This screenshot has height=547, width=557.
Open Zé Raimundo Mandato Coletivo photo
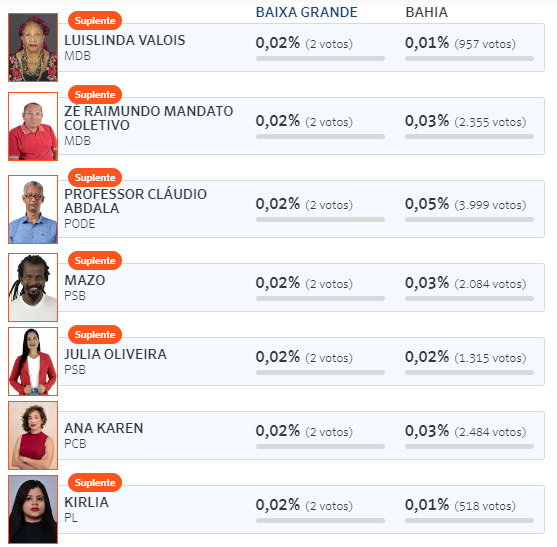[x=33, y=126]
